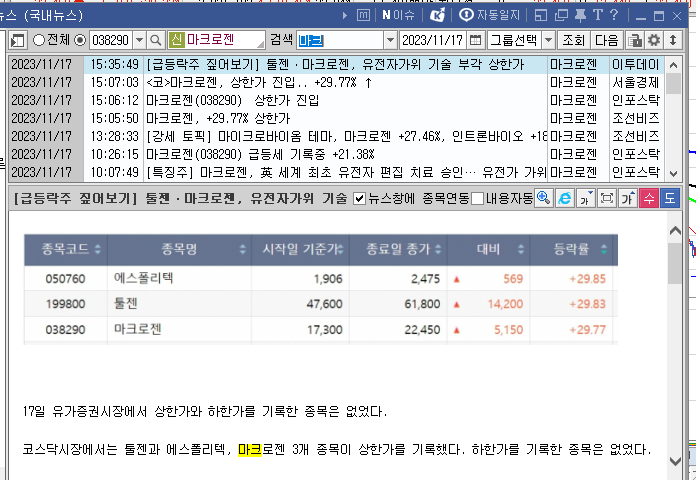Open the N이슈 issue panel
The height and width of the screenshot is (480, 696).
click(398, 16)
